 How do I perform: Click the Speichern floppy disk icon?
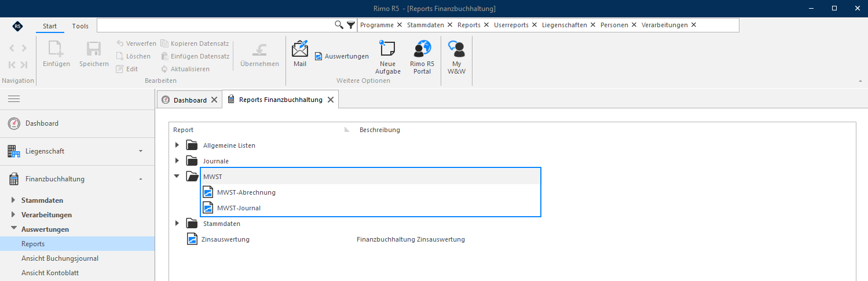(94, 49)
